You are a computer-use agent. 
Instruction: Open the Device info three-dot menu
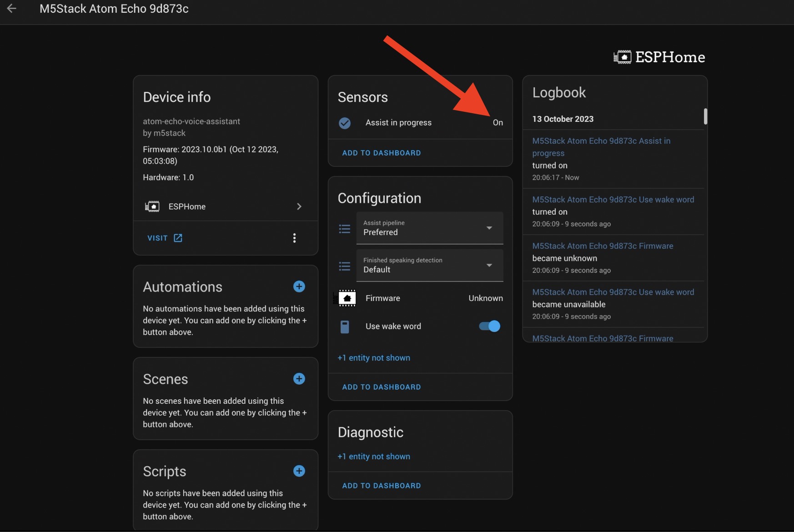coord(294,238)
